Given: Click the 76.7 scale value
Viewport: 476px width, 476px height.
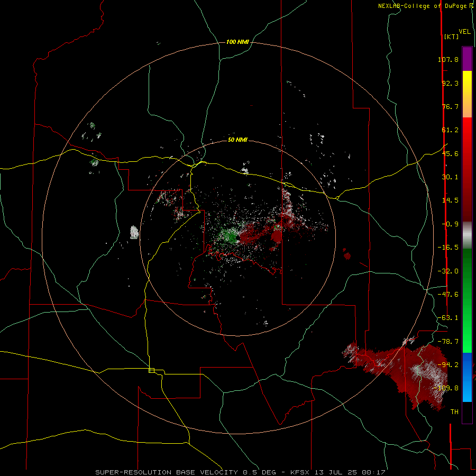Looking at the screenshot, I should click(450, 106).
